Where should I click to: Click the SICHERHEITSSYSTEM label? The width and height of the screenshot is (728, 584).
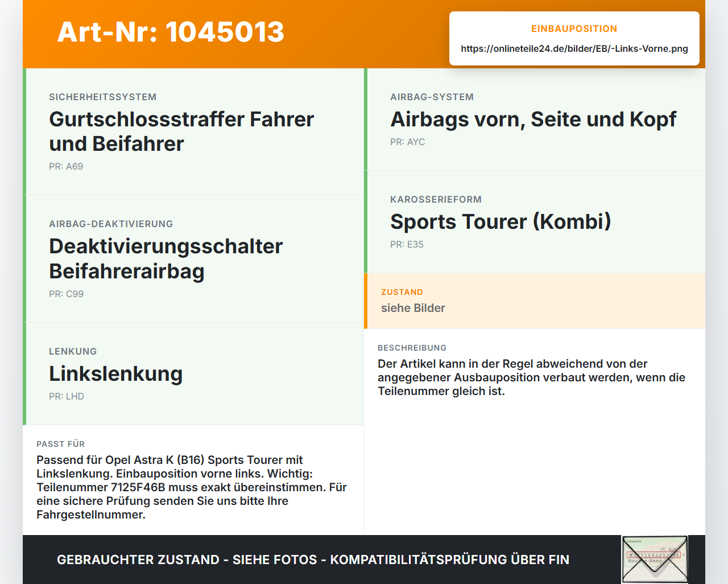click(x=103, y=97)
